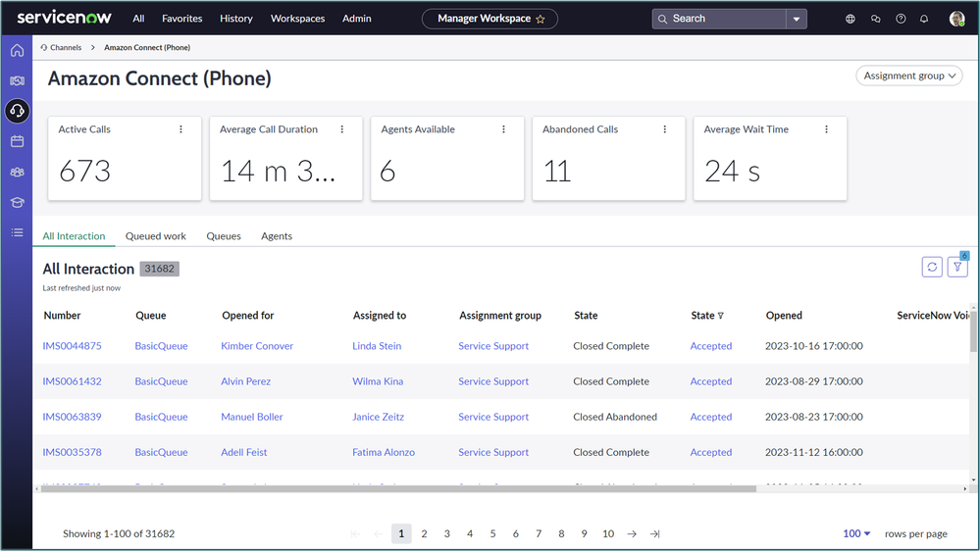Viewport: 980px width, 551px height.
Task: Open the Workspaces menu
Action: [x=297, y=19]
